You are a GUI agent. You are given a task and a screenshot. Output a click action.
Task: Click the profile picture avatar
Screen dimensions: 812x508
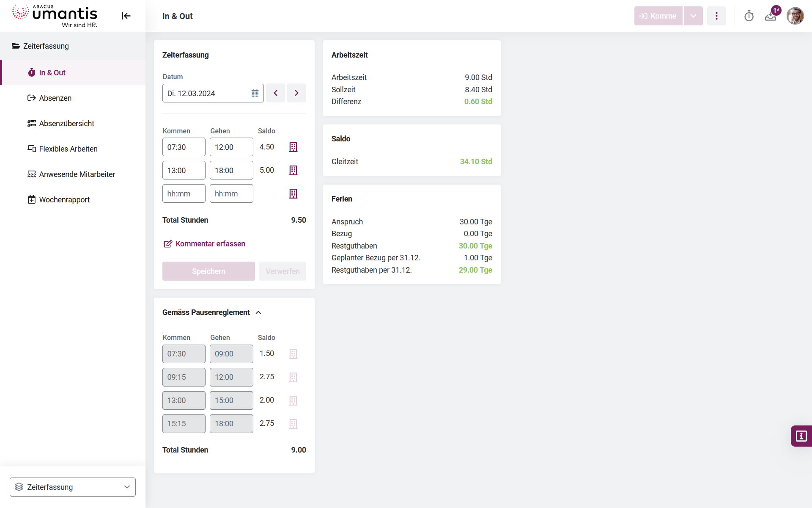(x=796, y=16)
